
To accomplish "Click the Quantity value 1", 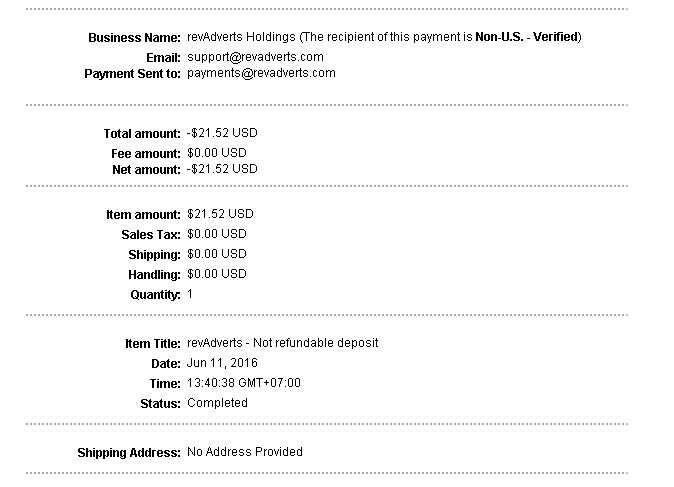I will [x=190, y=294].
